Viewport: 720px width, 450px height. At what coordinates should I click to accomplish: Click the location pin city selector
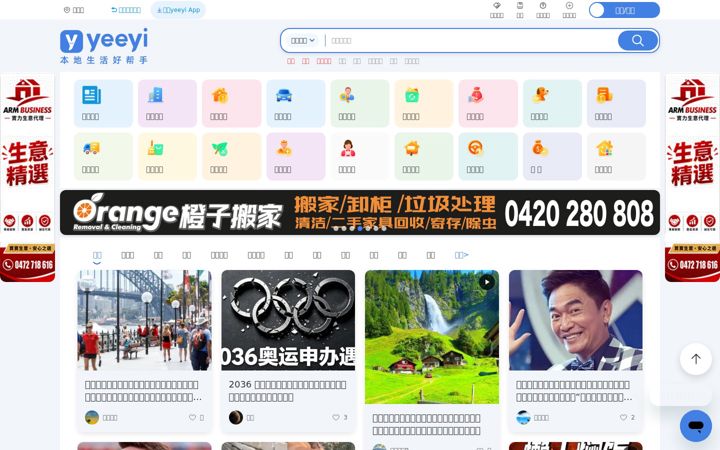[x=73, y=10]
